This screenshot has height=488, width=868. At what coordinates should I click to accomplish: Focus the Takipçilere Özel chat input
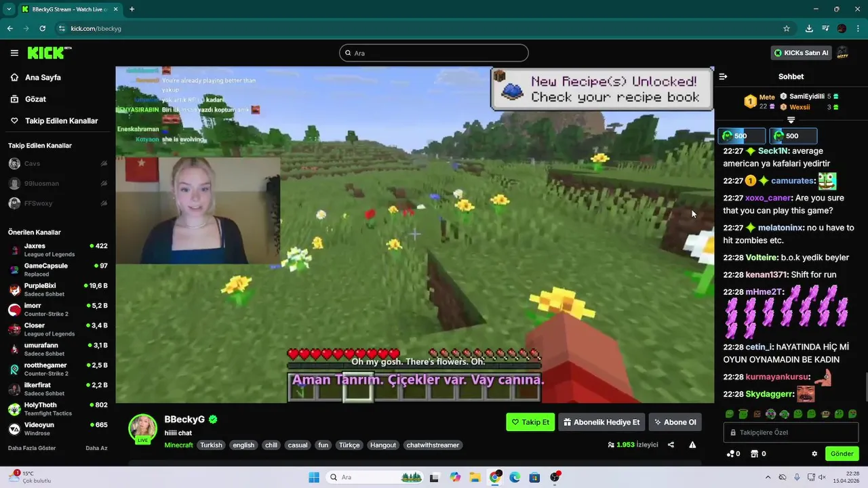point(791,432)
